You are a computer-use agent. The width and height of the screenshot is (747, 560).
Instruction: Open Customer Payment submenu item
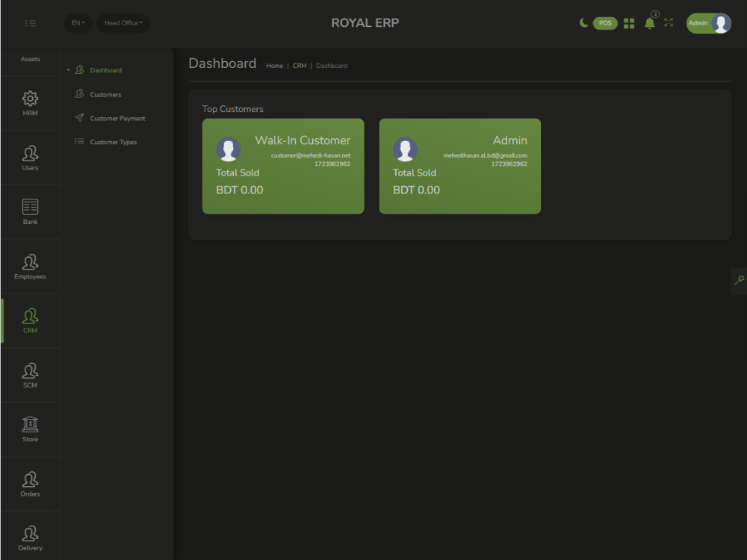pyautogui.click(x=117, y=119)
